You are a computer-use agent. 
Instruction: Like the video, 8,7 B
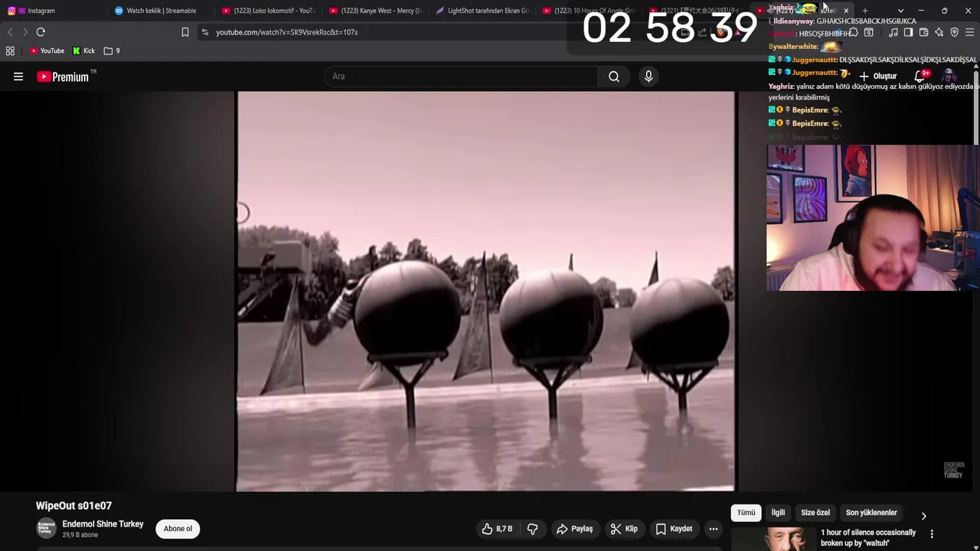click(x=497, y=529)
